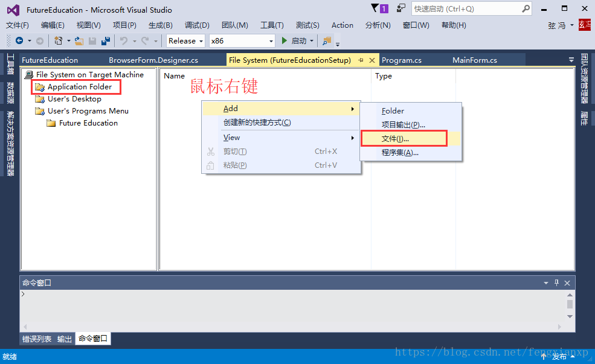Open the 编辑(E) menu

pos(53,25)
